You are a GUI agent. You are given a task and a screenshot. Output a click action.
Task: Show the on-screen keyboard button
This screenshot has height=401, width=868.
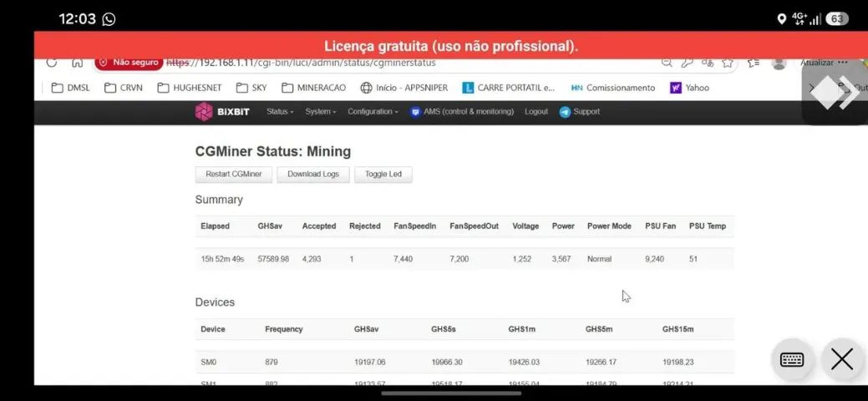point(792,359)
